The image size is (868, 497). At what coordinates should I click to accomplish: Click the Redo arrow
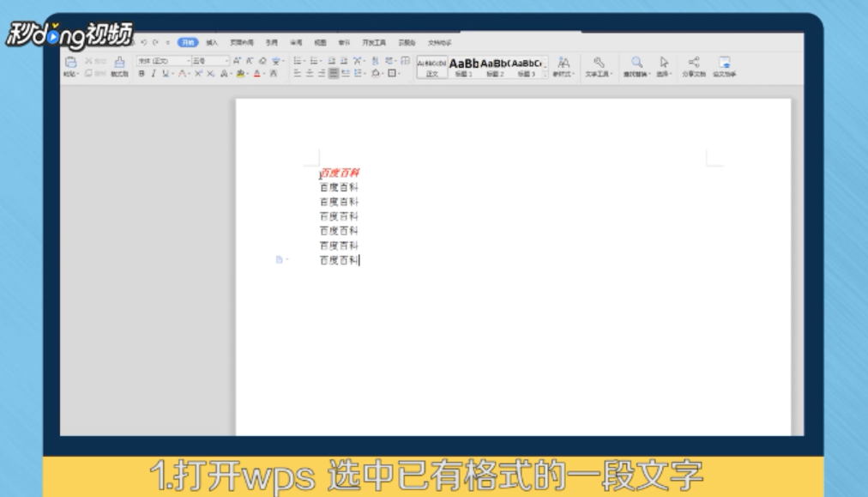pos(155,43)
